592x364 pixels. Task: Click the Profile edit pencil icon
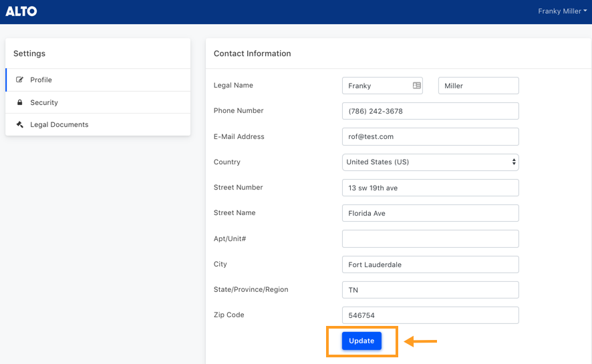[19, 79]
